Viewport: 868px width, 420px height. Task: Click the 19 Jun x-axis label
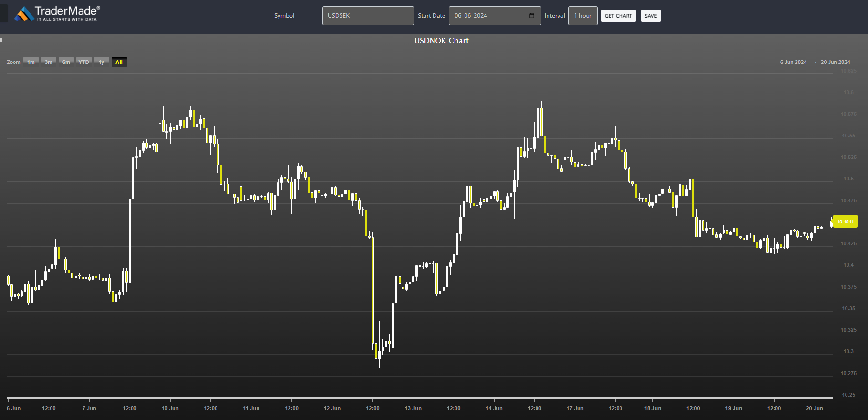click(x=734, y=408)
